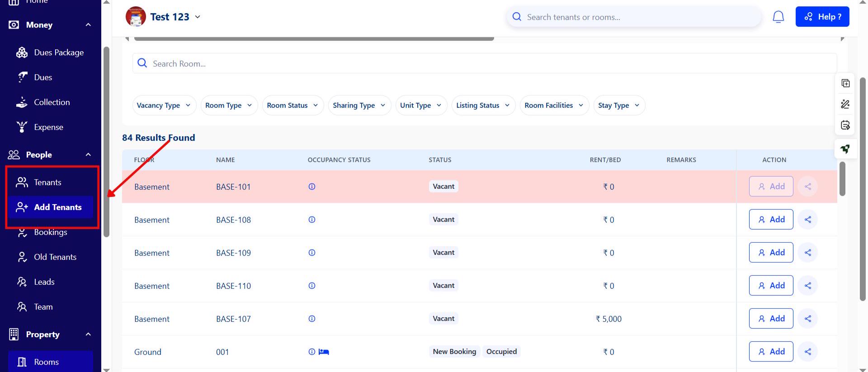Viewport: 868px width, 372px height.
Task: Open the Test 123 property switcher
Action: (175, 17)
